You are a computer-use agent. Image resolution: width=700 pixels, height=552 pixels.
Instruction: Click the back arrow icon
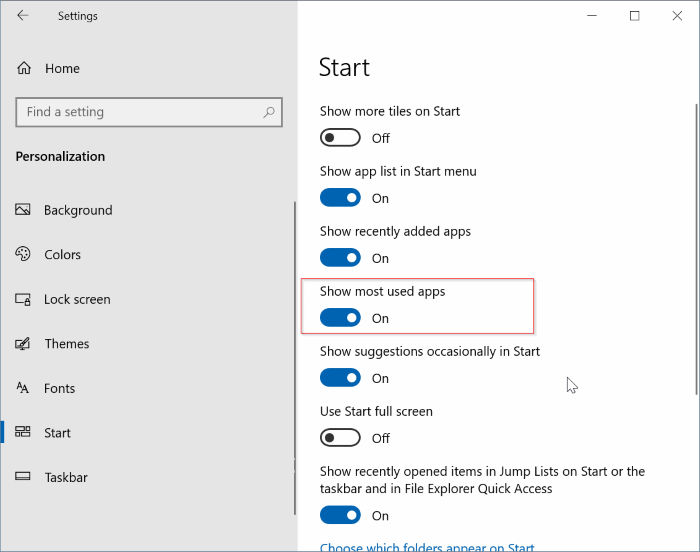click(x=23, y=16)
